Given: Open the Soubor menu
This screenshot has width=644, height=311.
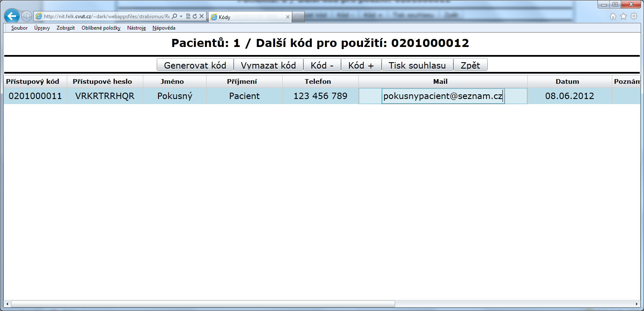Looking at the screenshot, I should click(x=19, y=28).
